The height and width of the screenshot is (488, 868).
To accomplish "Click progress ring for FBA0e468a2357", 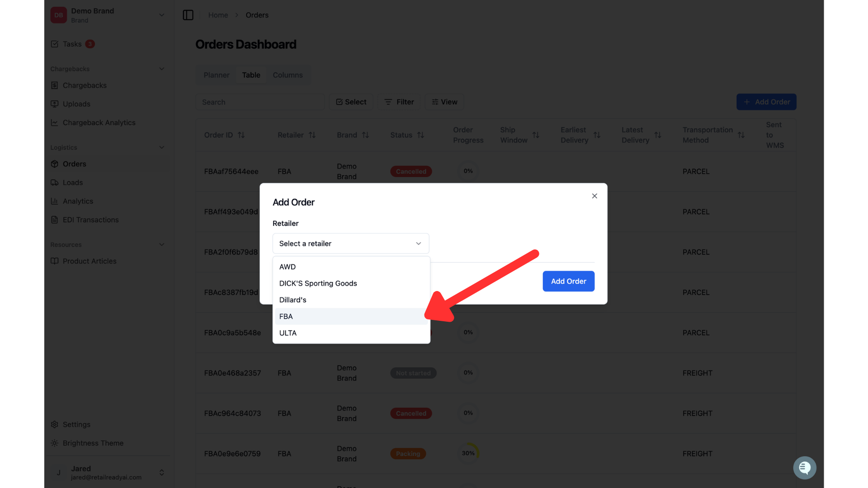I will (x=468, y=373).
